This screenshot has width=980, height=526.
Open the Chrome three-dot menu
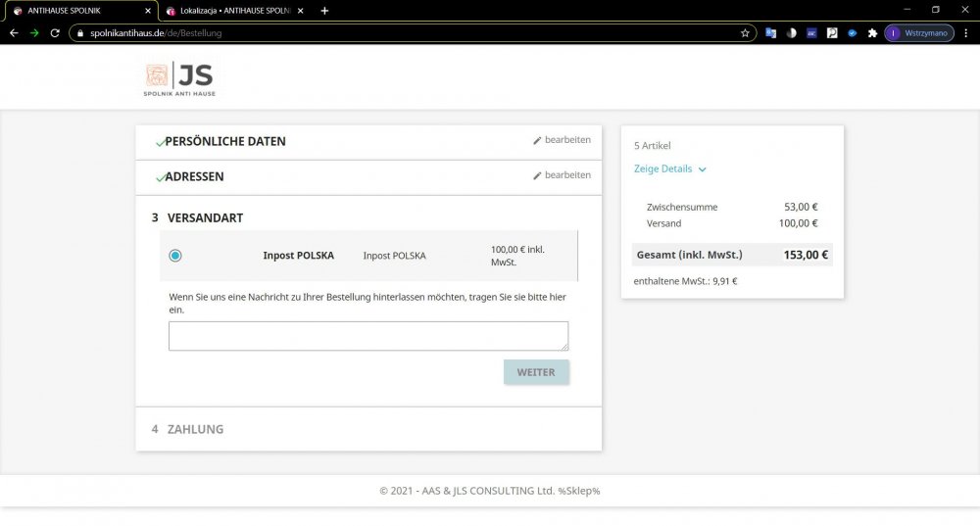pyautogui.click(x=966, y=33)
